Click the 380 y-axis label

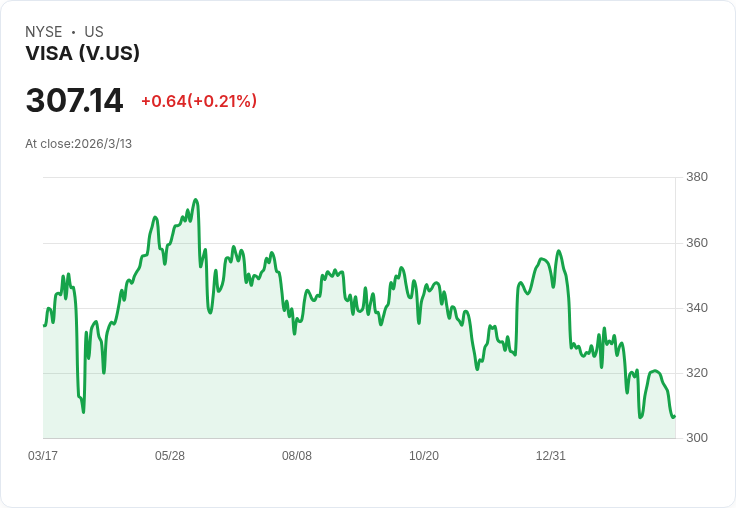point(697,177)
